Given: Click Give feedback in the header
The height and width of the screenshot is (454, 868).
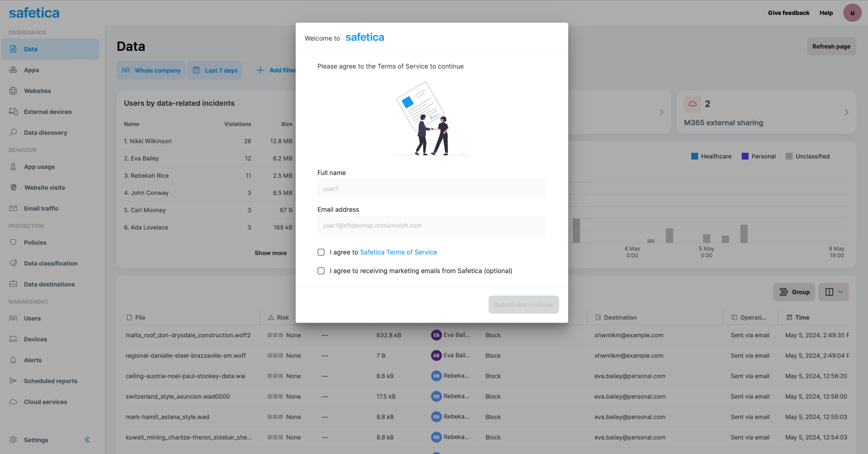Looking at the screenshot, I should (x=788, y=13).
